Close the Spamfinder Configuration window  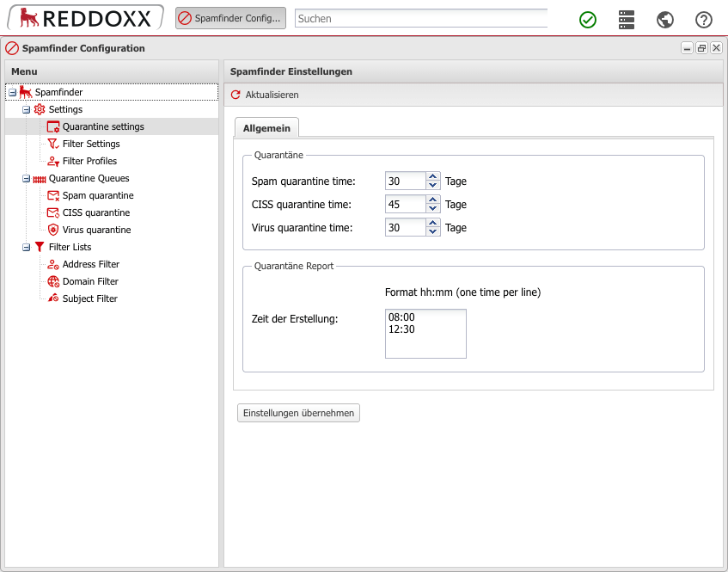716,48
